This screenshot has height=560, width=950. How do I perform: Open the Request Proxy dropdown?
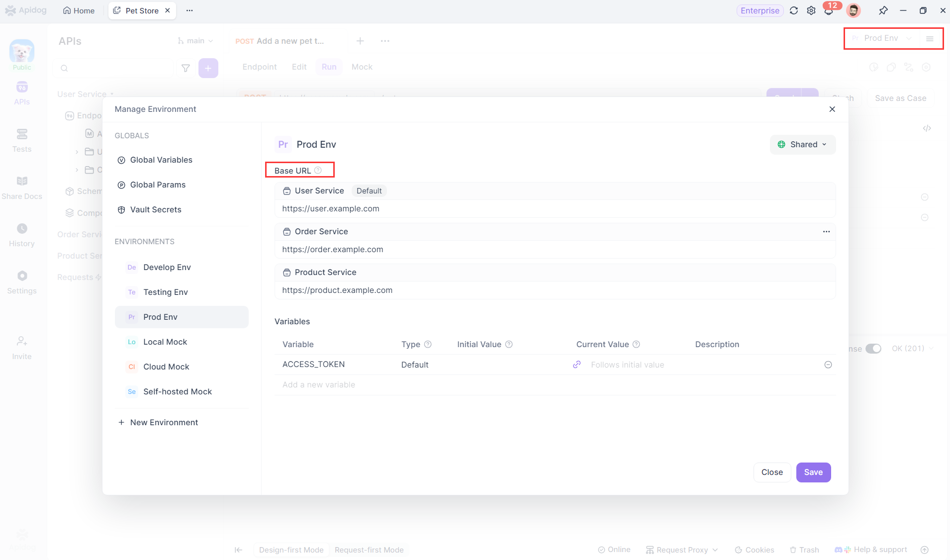(682, 550)
